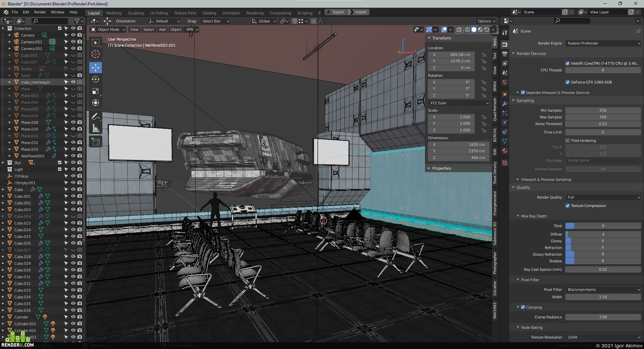Open the Pixel Filter Blackman-Harris dropdown
The width and height of the screenshot is (644, 349).
point(603,290)
